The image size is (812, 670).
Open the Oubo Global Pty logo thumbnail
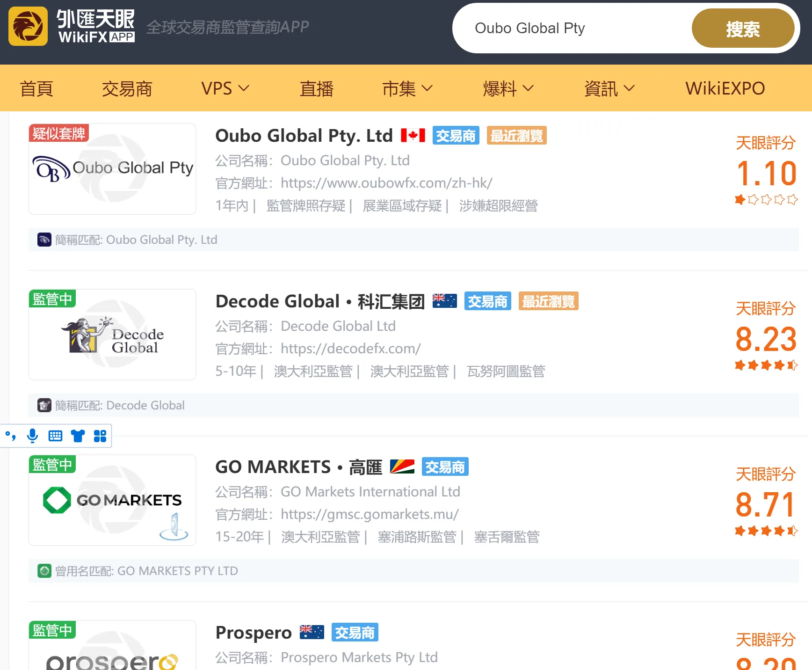(x=112, y=169)
